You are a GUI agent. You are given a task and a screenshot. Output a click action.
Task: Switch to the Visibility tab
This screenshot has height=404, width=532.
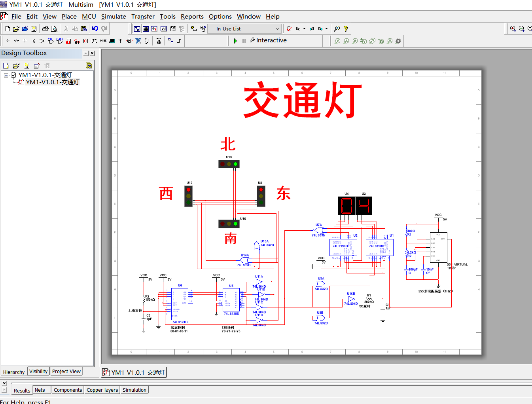tap(38, 371)
